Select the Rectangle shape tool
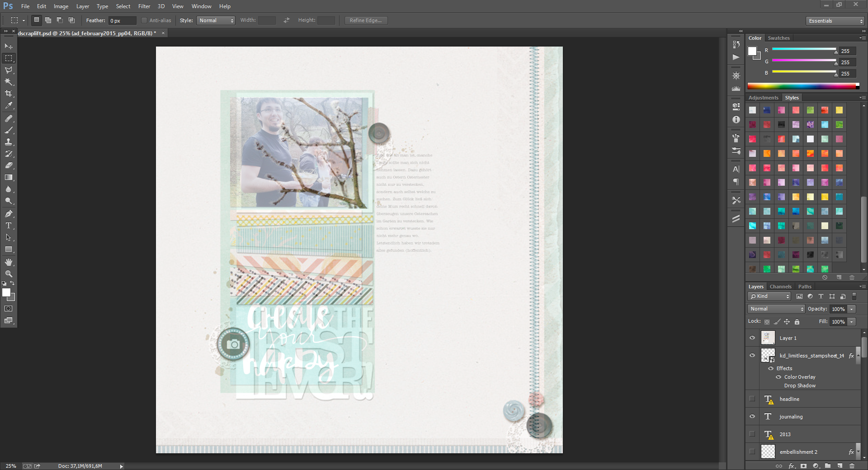Viewport: 868px width, 470px height. pyautogui.click(x=9, y=249)
